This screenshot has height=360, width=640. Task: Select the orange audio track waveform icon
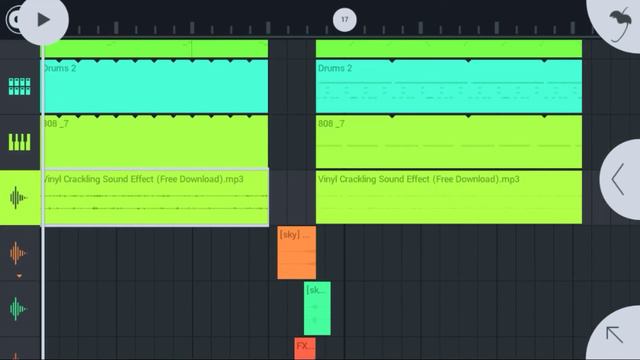coord(18,253)
